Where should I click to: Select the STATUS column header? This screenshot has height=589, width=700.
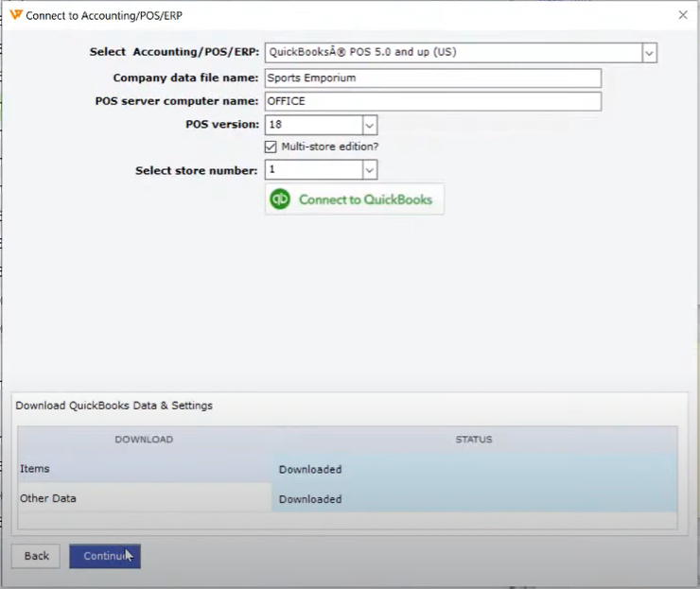tap(474, 440)
